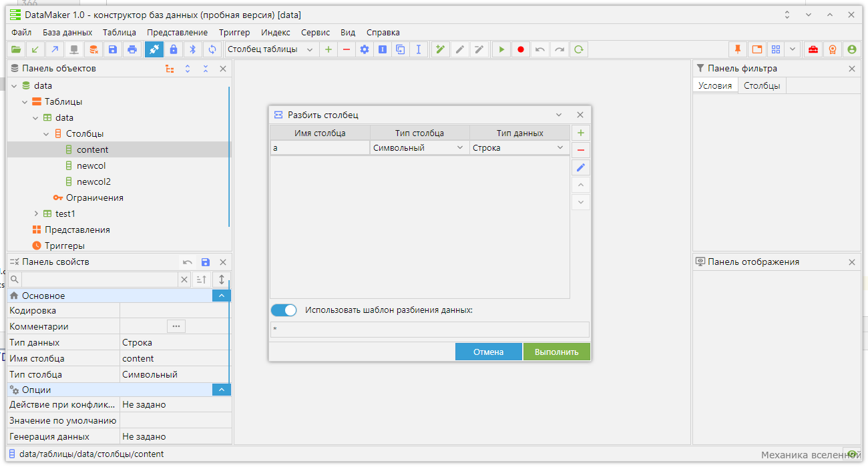
Task: Click the red minus remove icon in toolbar
Action: (x=346, y=49)
